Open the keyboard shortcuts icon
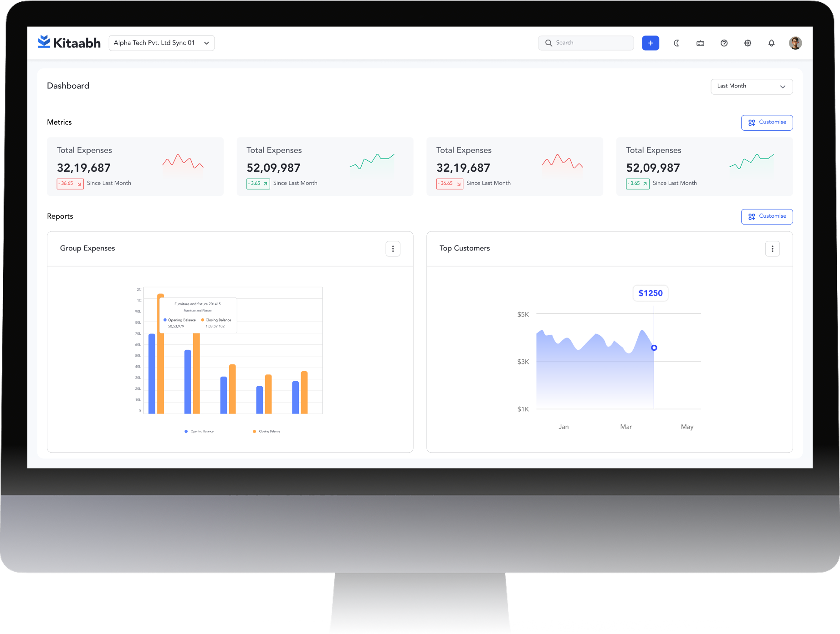 (x=700, y=43)
